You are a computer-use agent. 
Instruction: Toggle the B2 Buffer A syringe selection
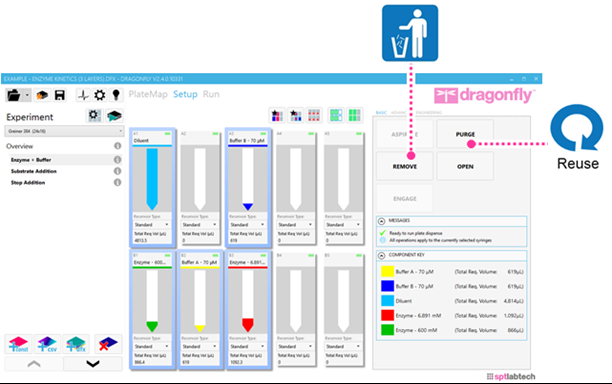pyautogui.click(x=200, y=309)
